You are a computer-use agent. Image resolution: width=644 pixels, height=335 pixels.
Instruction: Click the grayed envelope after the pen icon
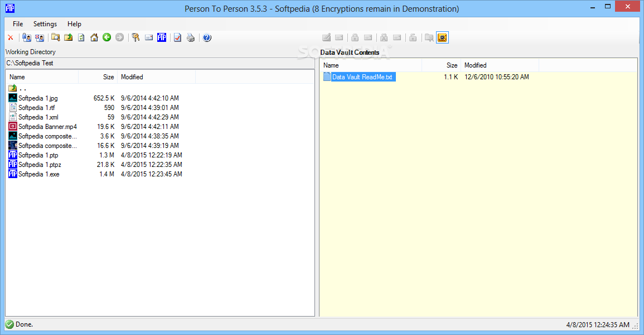pyautogui.click(x=339, y=38)
